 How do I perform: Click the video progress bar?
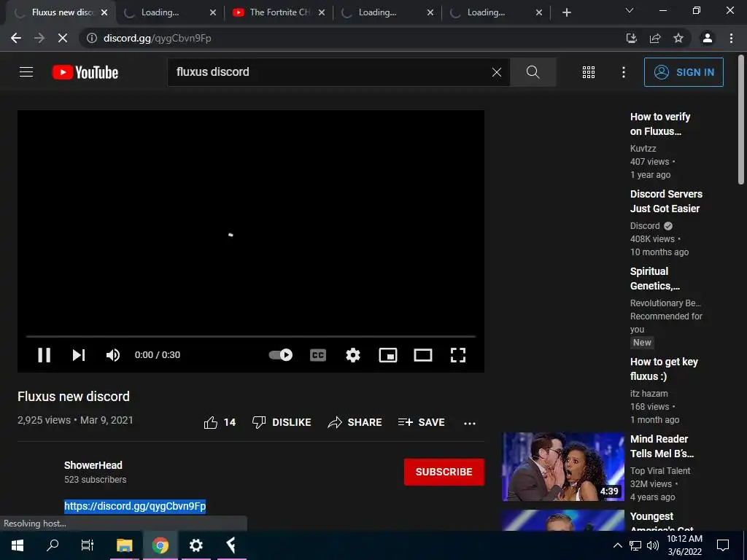pyautogui.click(x=251, y=336)
